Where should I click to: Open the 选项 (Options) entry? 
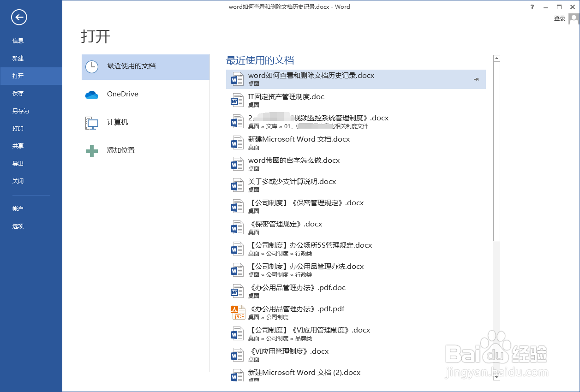18,226
